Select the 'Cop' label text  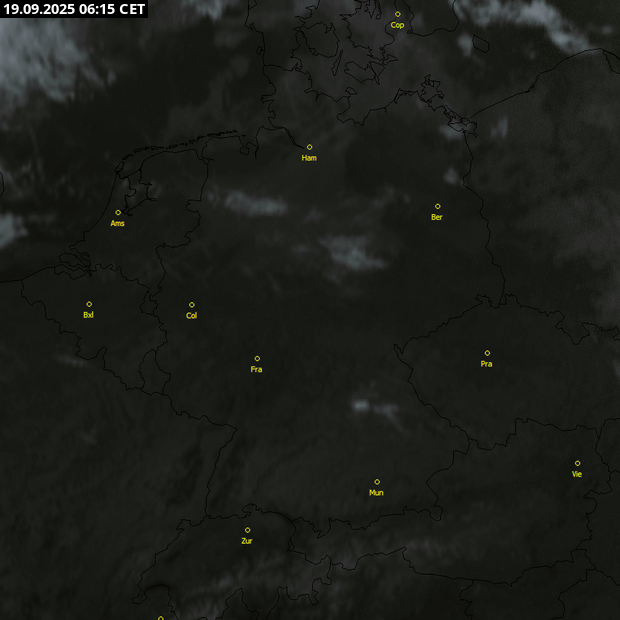pos(397,25)
